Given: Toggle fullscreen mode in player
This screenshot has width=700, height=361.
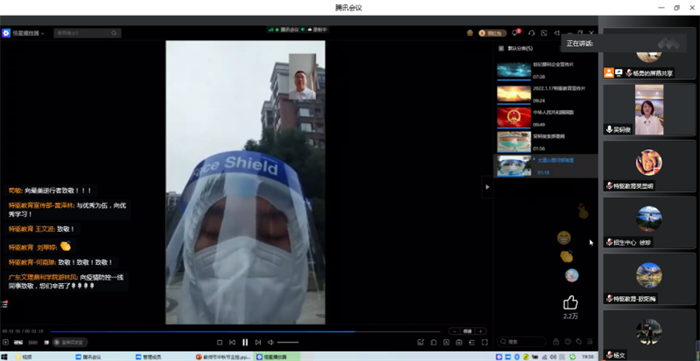Looking at the screenshot, I should [484, 342].
